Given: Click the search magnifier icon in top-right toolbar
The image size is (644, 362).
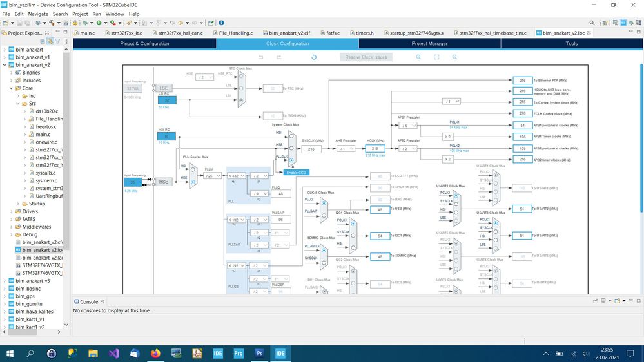Looking at the screenshot, I should [592, 23].
